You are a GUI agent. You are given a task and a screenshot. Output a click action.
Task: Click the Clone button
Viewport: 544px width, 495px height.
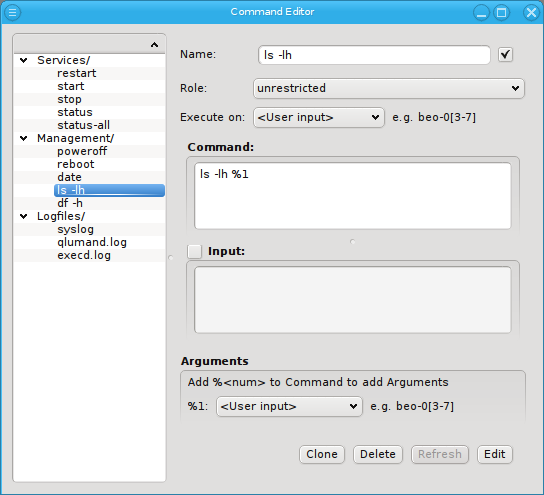point(322,454)
